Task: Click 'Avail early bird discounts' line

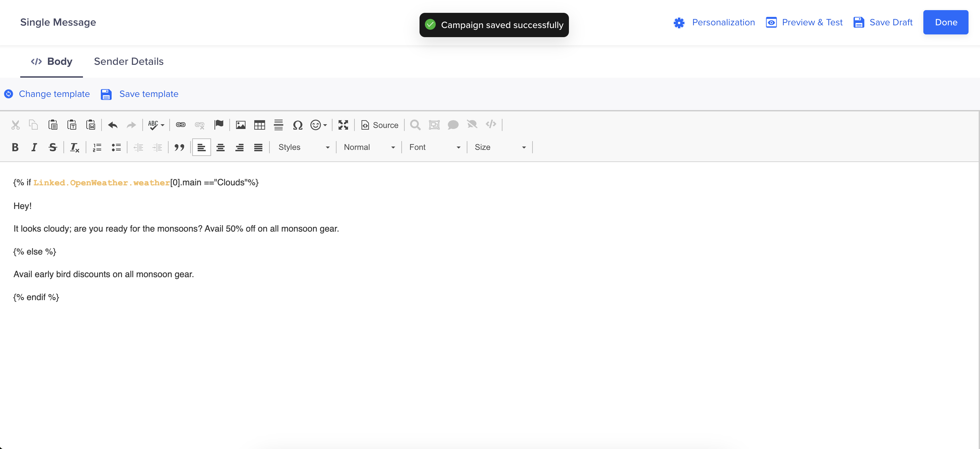Action: click(104, 274)
